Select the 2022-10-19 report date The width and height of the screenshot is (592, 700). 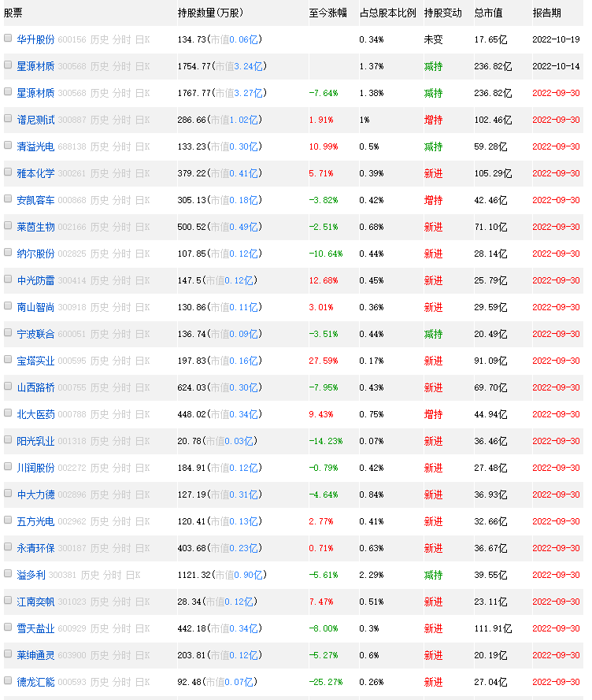556,39
